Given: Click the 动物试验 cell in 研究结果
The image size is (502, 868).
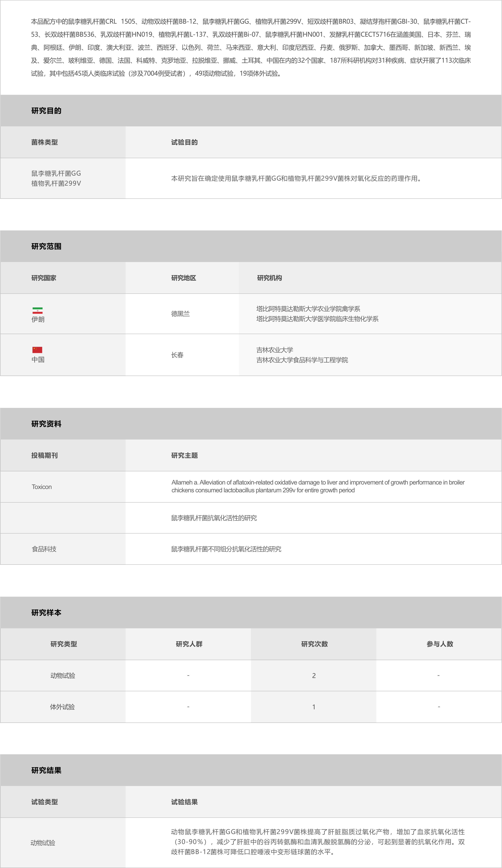Looking at the screenshot, I should (43, 843).
